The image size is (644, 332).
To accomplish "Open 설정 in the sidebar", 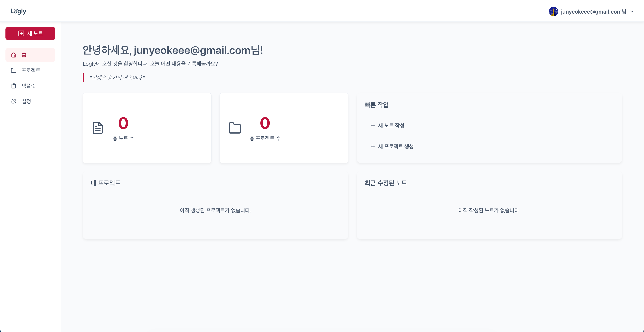I will pyautogui.click(x=26, y=101).
